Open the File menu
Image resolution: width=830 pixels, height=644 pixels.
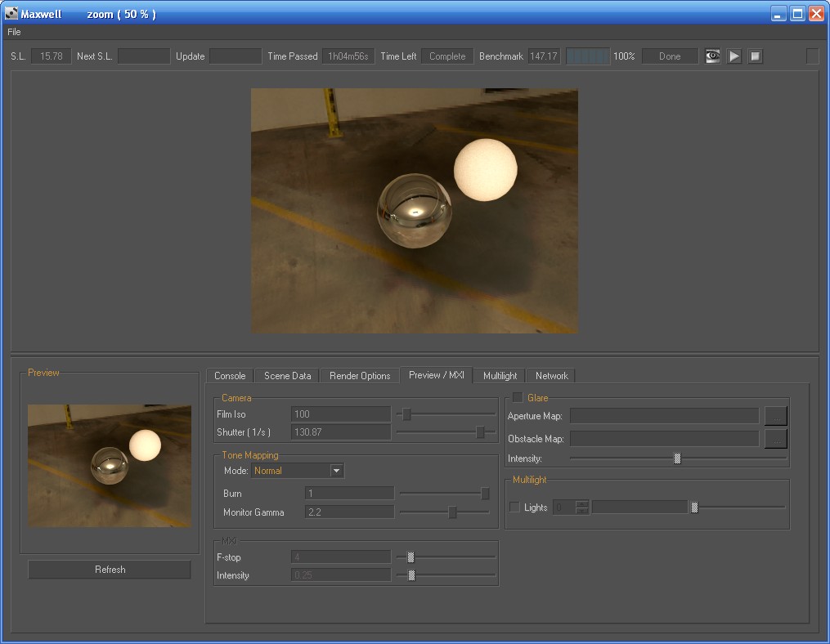14,32
